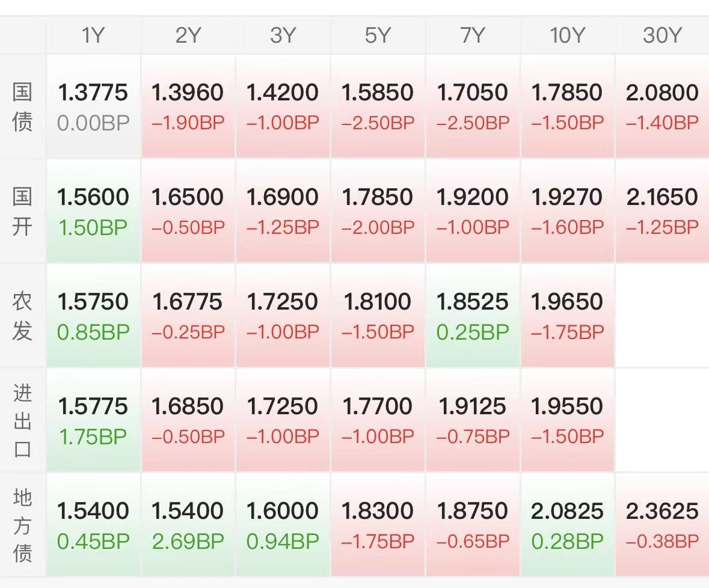Select the 国债 row label
The height and width of the screenshot is (588, 709).
point(22,107)
